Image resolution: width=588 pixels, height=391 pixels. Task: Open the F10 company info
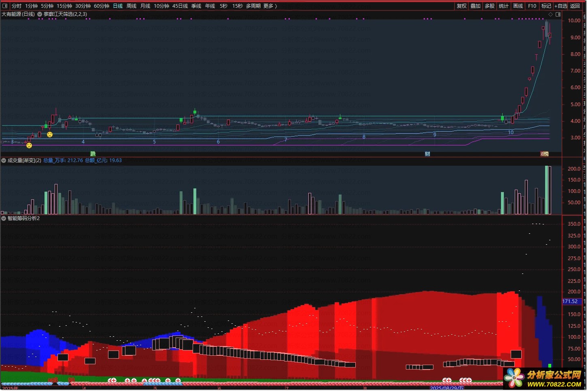tap(532, 6)
